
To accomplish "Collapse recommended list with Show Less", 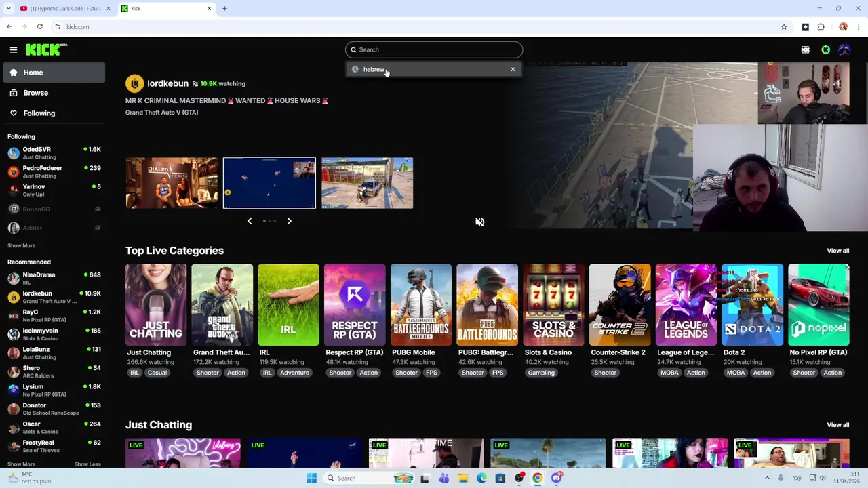I will coord(87,464).
